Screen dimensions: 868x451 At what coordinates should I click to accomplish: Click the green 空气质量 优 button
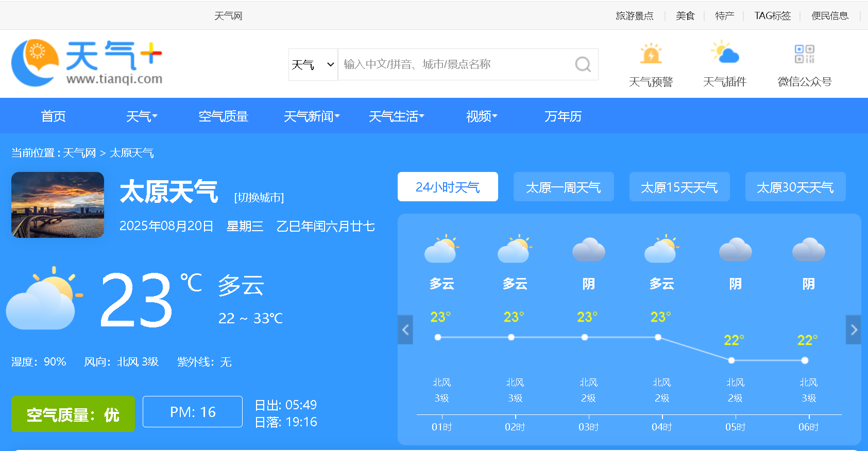pos(73,414)
